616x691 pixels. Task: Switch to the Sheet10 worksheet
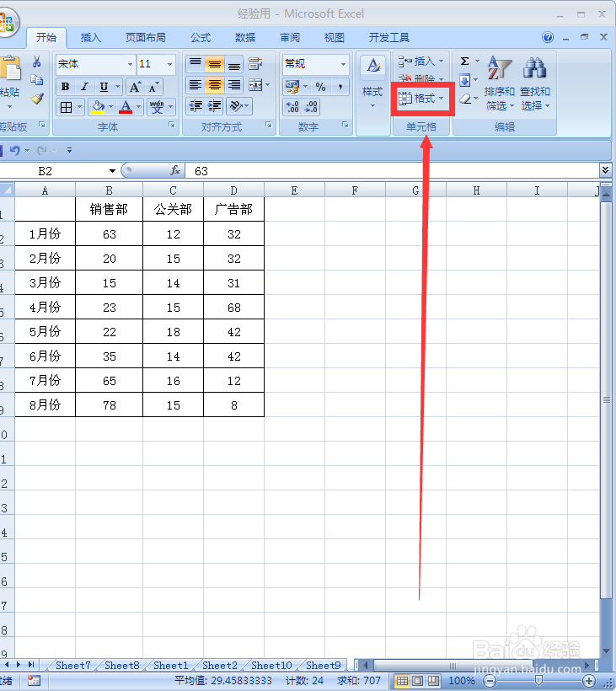[271, 666]
